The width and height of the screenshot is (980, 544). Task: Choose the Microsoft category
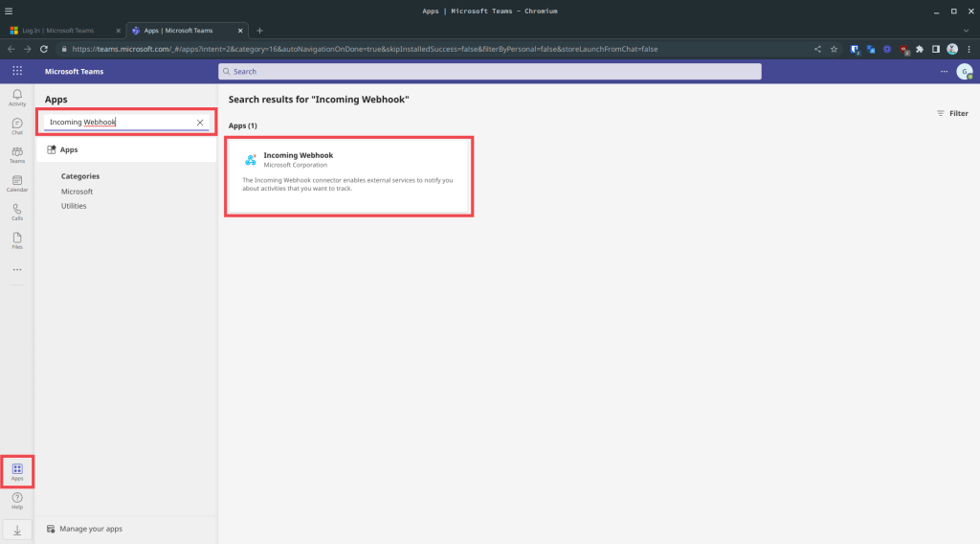[x=77, y=192]
